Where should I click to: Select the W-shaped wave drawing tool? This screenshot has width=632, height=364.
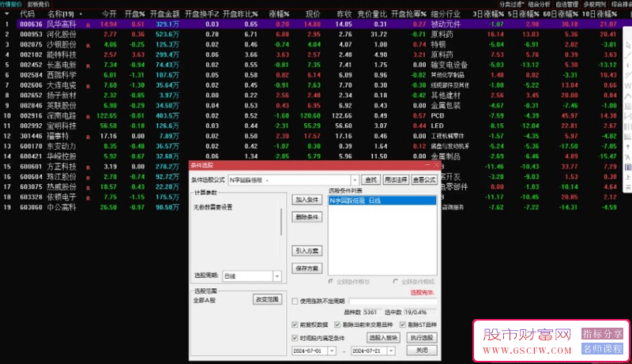[x=628, y=86]
